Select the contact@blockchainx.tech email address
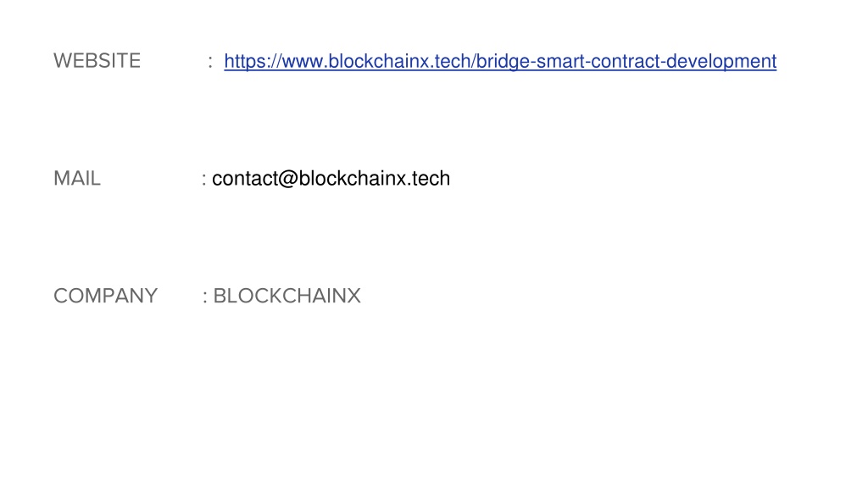This screenshot has width=868, height=488. coord(331,179)
